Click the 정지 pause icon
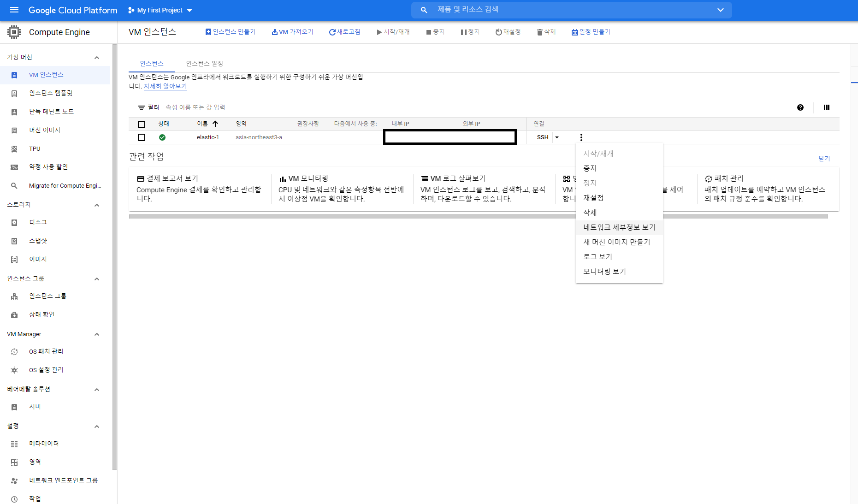Screen dimensions: 858x504 click(x=464, y=32)
